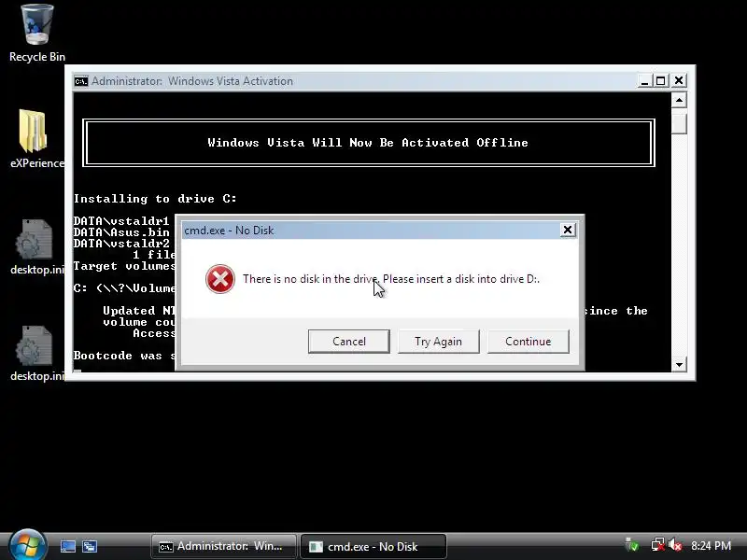Click the console scrollbar up arrow
The height and width of the screenshot is (560, 747).
(x=679, y=101)
